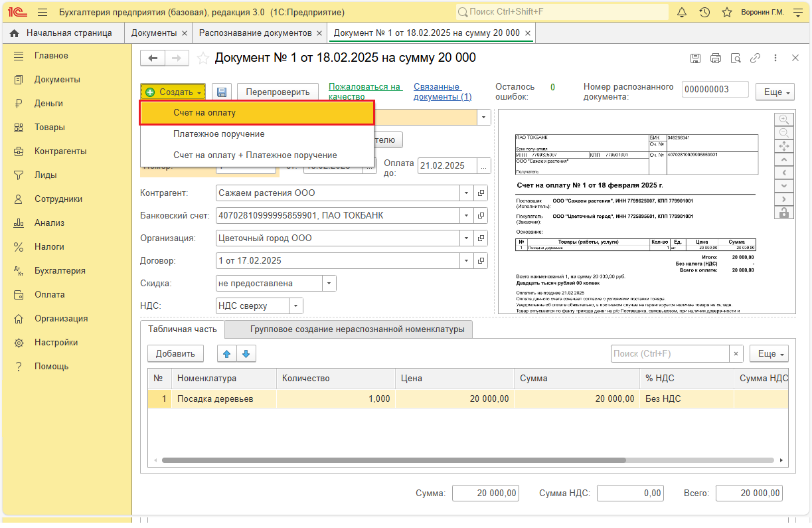The height and width of the screenshot is (528, 812).
Task: Choose Счет на оплату menu item
Action: (x=257, y=113)
